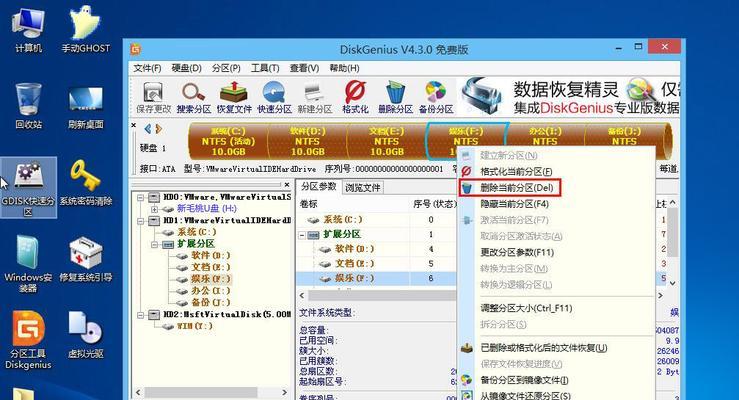Collapse the HD2 MsftVirtualDisk node

point(140,315)
